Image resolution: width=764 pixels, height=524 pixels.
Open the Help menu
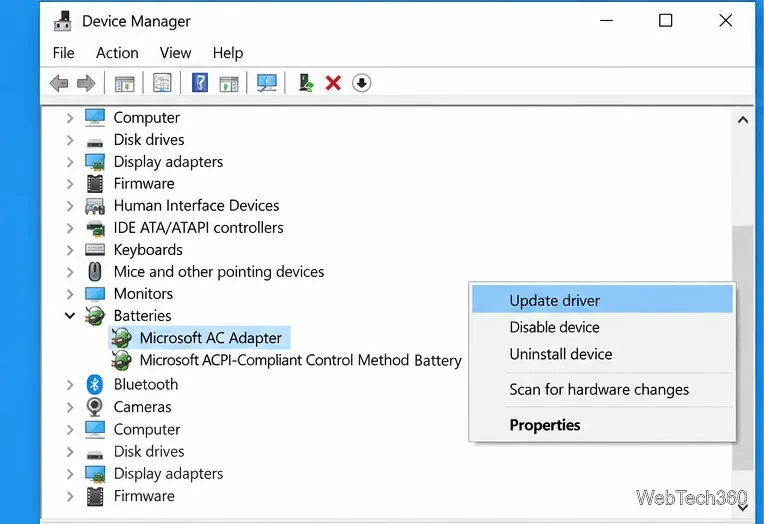(228, 53)
